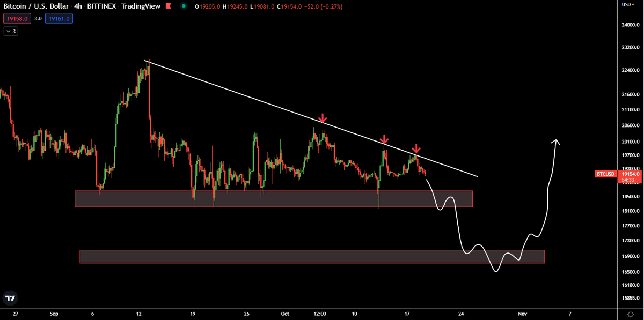Click the 24000.0 price scale label
Screen dimensions: 644x320
[631, 25]
